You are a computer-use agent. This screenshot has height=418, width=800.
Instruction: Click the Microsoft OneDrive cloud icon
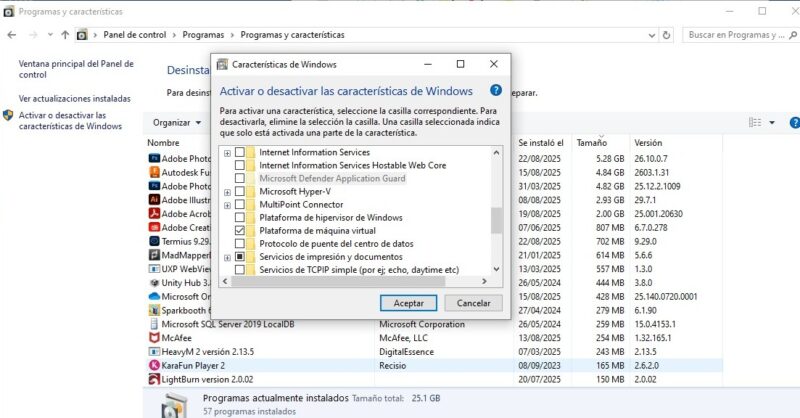tap(154, 297)
